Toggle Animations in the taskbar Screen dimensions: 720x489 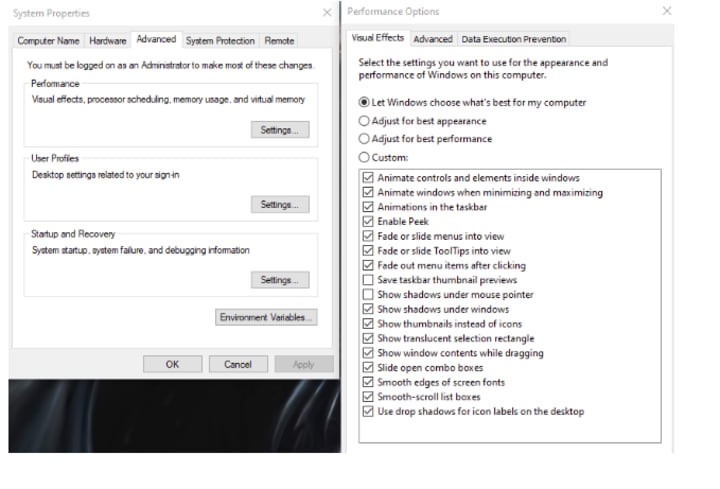[368, 207]
